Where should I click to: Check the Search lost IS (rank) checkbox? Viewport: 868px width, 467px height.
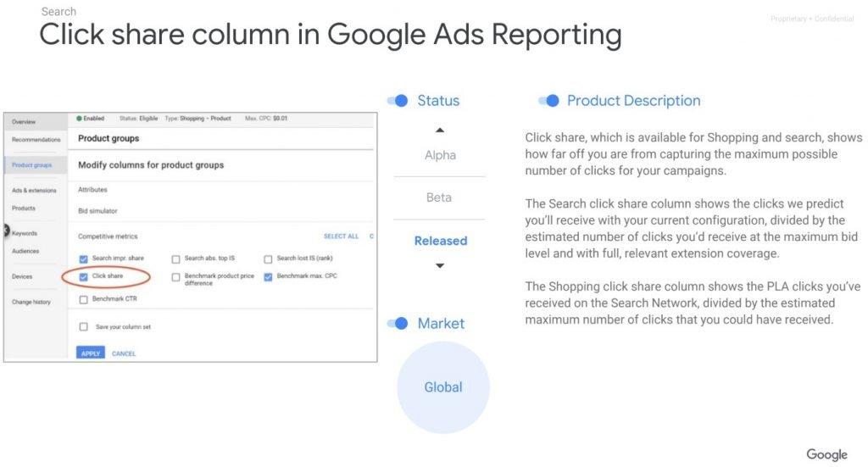(268, 259)
